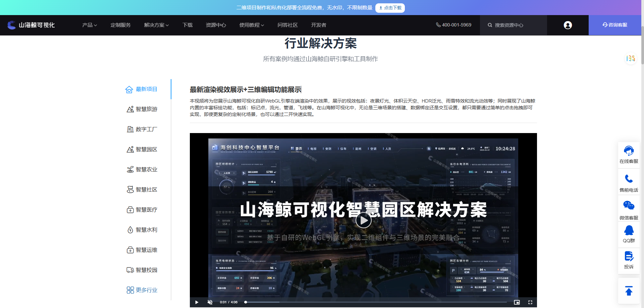Click the video progress bar
This screenshot has height=308, width=644.
(x=376, y=302)
